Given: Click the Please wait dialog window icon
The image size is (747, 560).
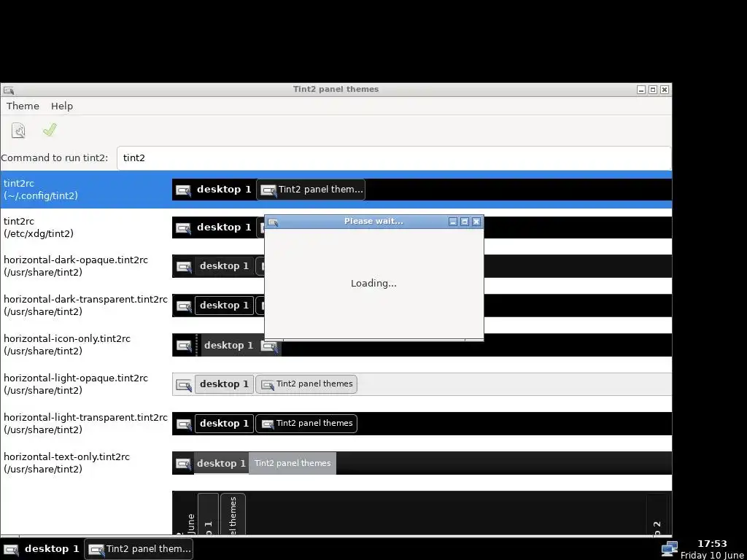Looking at the screenshot, I should pyautogui.click(x=273, y=222).
